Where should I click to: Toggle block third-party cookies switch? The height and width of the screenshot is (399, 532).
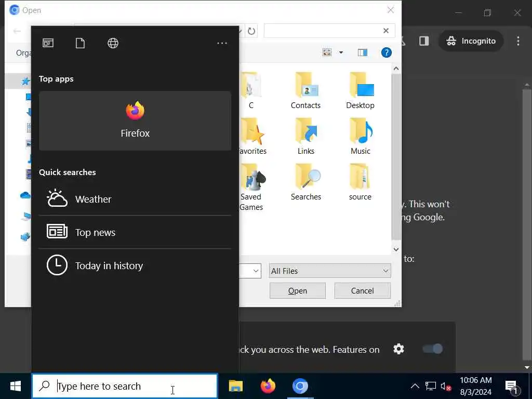433,349
